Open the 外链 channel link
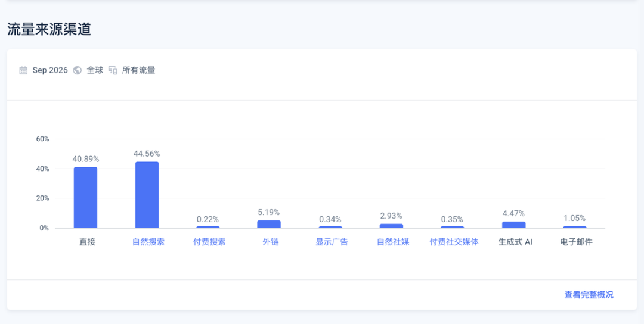 (x=271, y=242)
